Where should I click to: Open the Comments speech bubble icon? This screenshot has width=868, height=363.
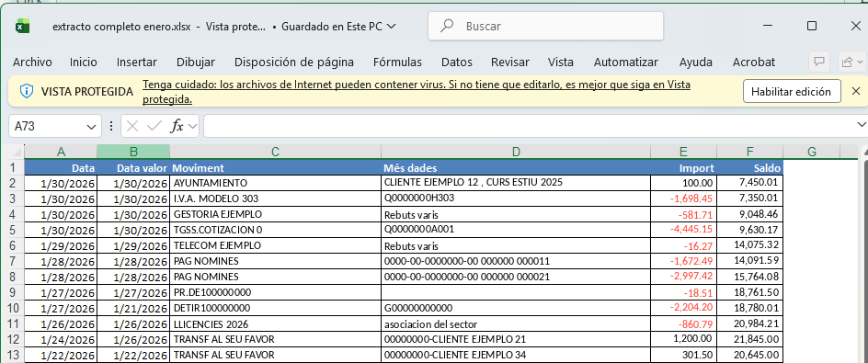coord(819,62)
